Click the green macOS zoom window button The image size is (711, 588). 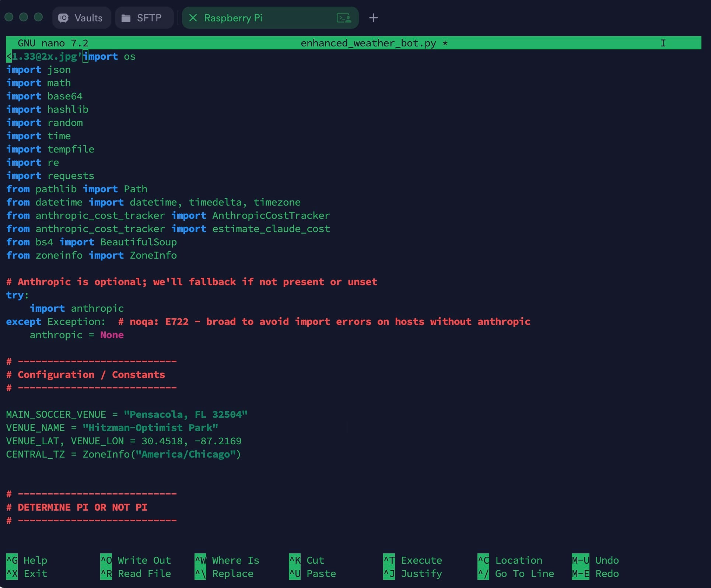[38, 17]
